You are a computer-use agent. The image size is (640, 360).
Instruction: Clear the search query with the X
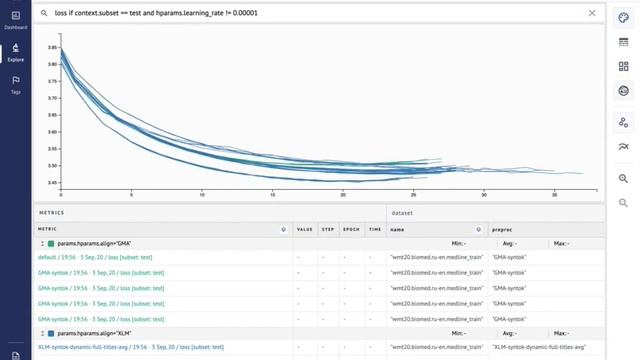[592, 13]
